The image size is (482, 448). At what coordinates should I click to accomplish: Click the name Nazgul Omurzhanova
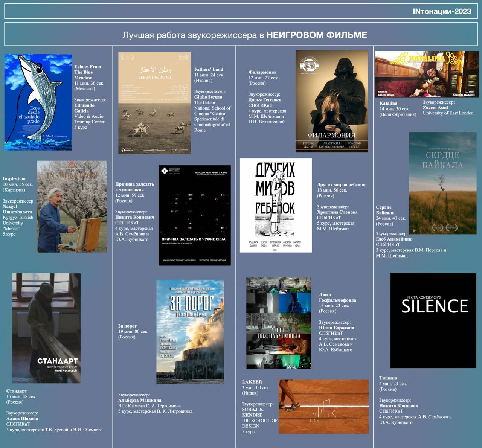point(17,209)
